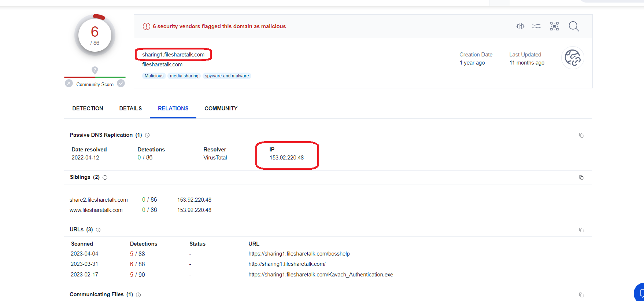Show info for Passive DNS Replication
644x301 pixels.
tap(147, 135)
